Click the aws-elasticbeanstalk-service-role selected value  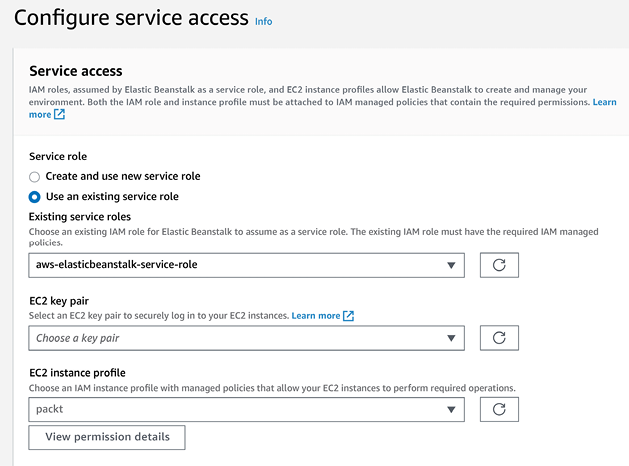(x=122, y=265)
